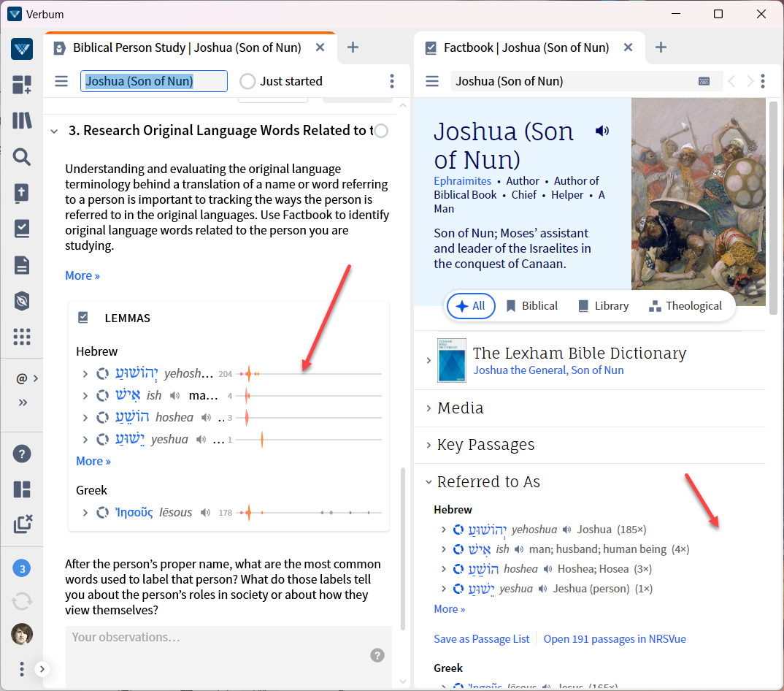
Task: Expand ish row in Referred to As
Action: [x=444, y=549]
